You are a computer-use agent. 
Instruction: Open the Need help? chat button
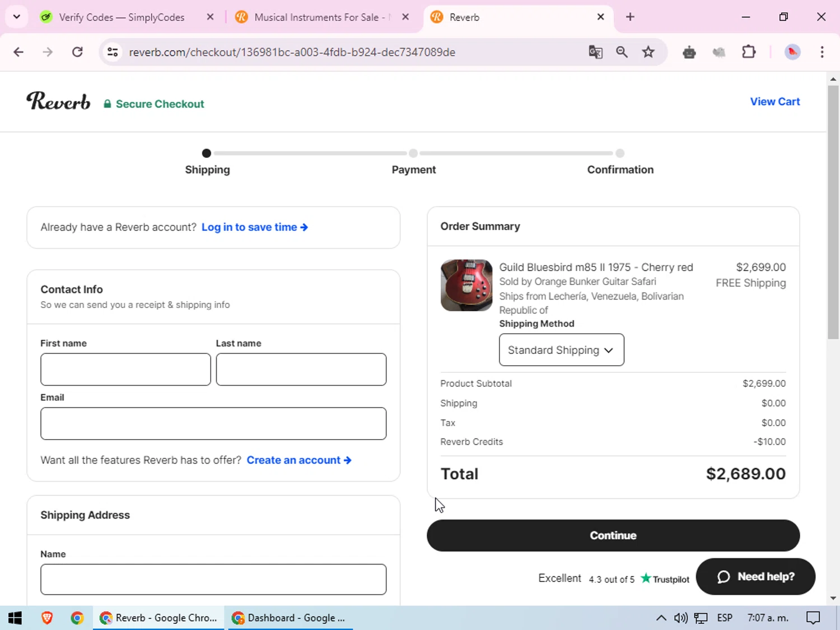point(755,577)
